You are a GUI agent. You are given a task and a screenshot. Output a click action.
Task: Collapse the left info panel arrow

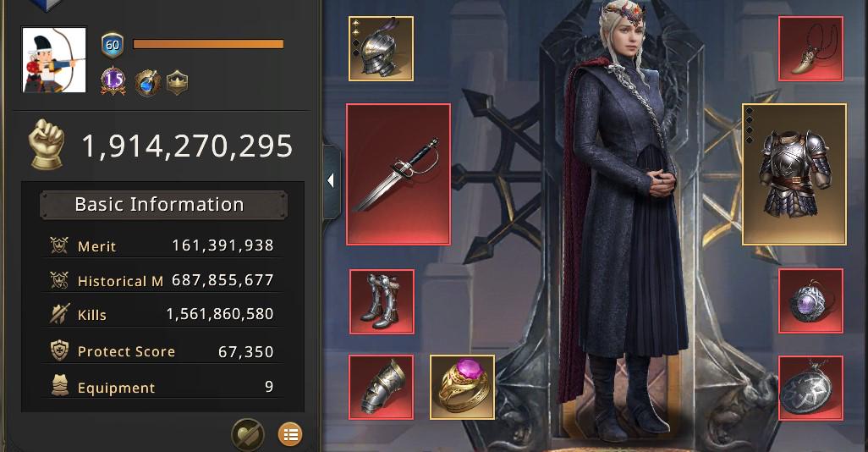pos(331,180)
